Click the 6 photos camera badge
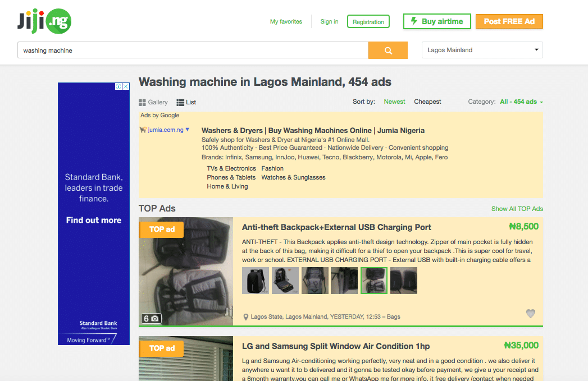588x381 pixels. tap(151, 319)
